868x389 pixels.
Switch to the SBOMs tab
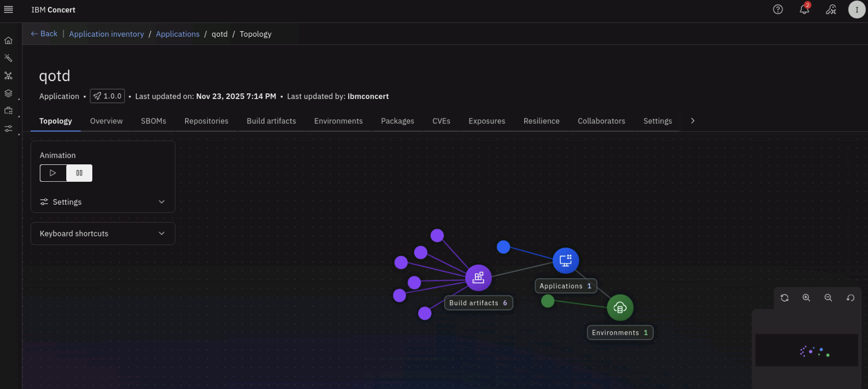[154, 121]
